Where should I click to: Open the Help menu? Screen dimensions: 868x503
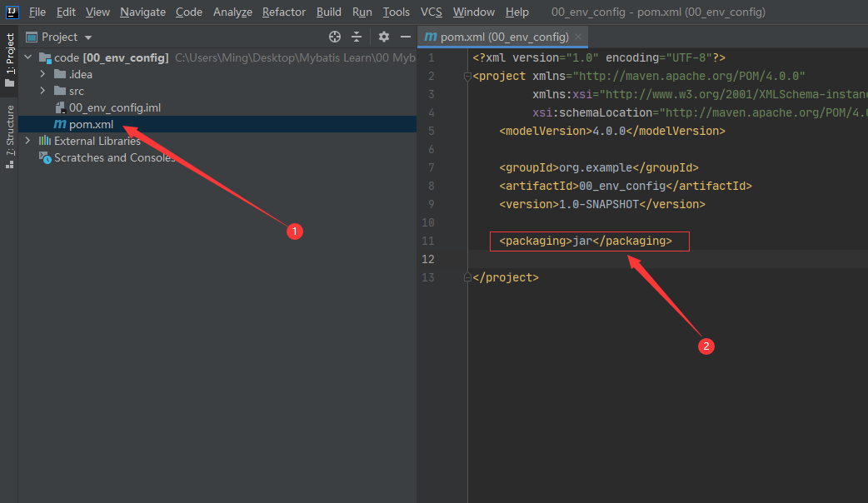click(517, 12)
